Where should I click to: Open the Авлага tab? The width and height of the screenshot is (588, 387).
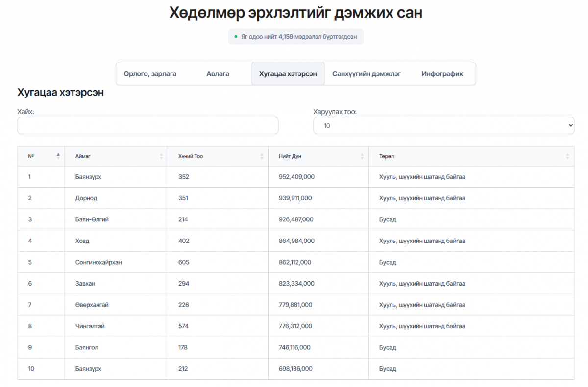[x=218, y=74]
